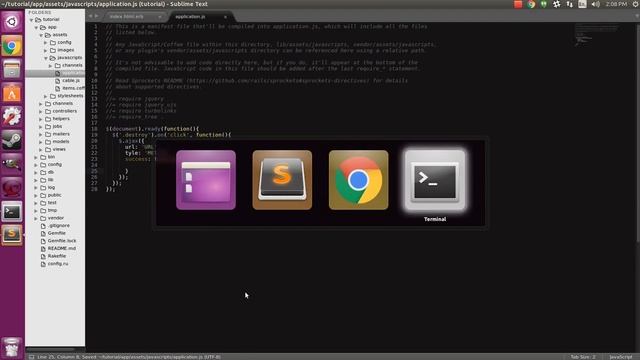640x360 pixels.
Task: Collapse the javascripts folder
Action: click(x=46, y=58)
